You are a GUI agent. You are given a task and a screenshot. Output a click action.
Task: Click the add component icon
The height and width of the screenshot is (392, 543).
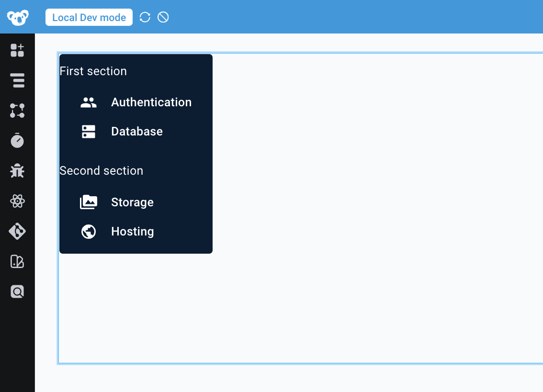pos(17,50)
